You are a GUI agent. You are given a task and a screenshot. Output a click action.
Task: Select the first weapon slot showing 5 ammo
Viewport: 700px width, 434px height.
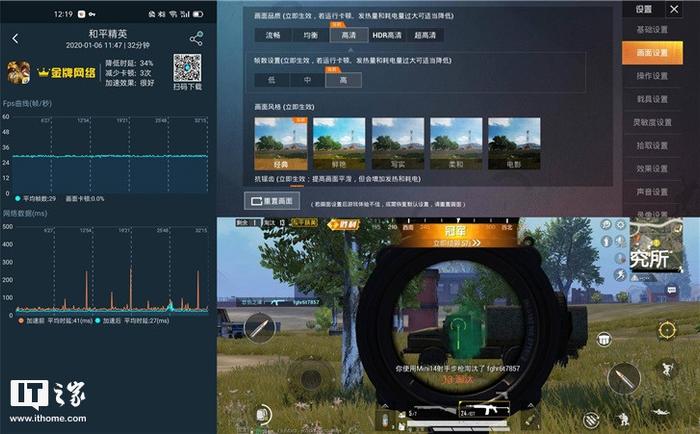(x=432, y=411)
